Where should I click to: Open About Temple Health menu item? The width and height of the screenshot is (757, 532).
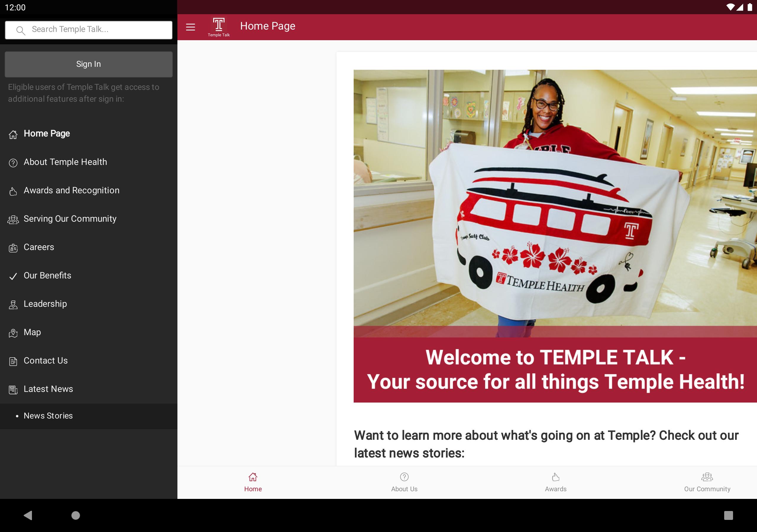[x=88, y=162]
